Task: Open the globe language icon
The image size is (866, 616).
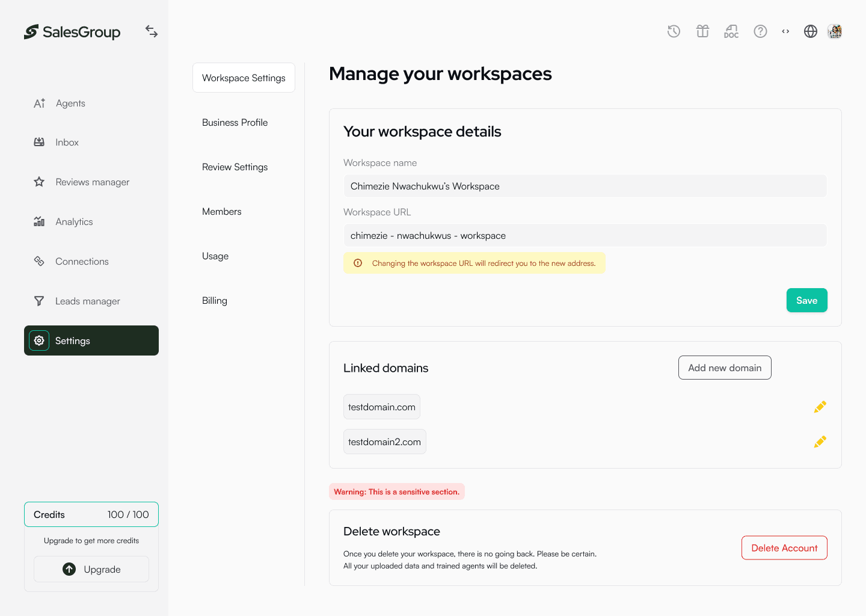Action: 811,31
